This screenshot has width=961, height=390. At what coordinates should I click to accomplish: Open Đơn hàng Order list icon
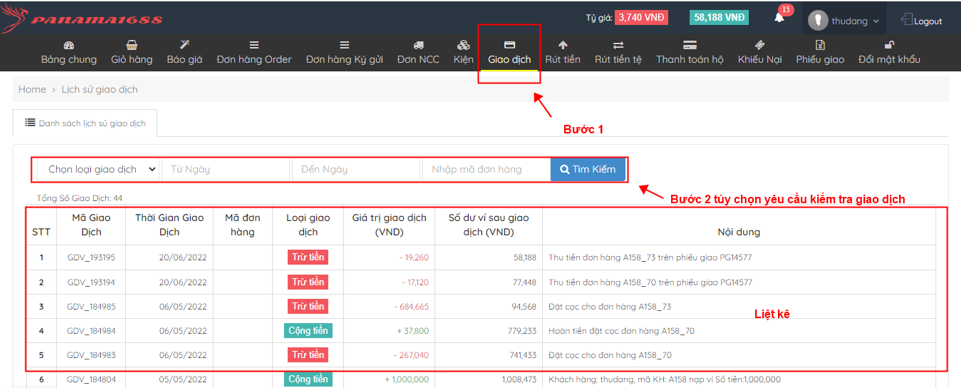coord(254,45)
